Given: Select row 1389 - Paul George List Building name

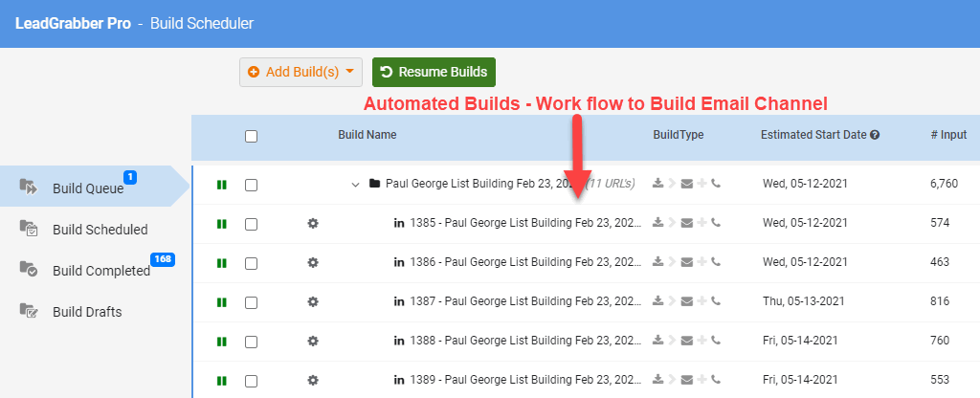Looking at the screenshot, I should pyautogui.click(x=526, y=379).
